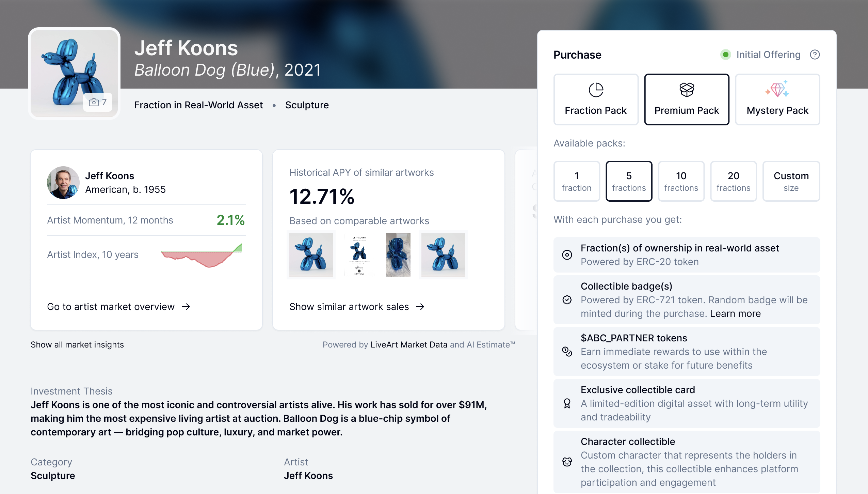
Task: Click arrow next to similar artwork sales
Action: point(420,307)
